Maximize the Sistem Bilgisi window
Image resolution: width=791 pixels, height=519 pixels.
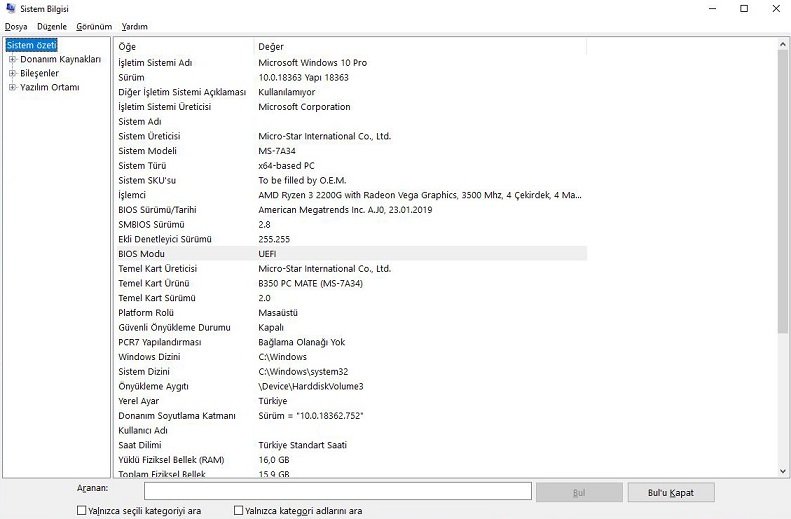point(744,9)
